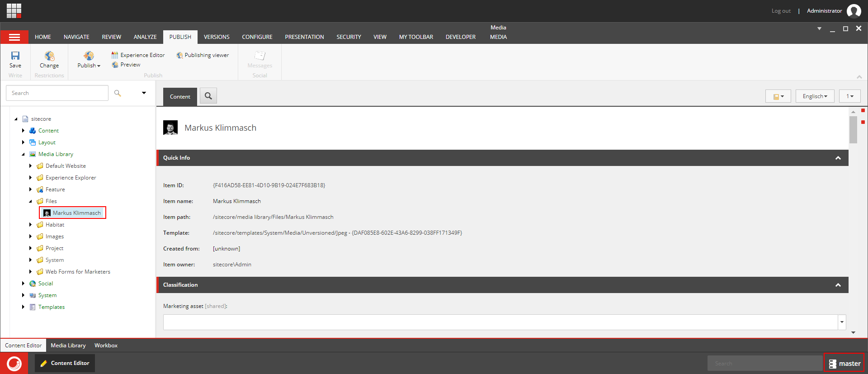The width and height of the screenshot is (868, 374).
Task: Collapse the Classification section
Action: [x=838, y=285]
